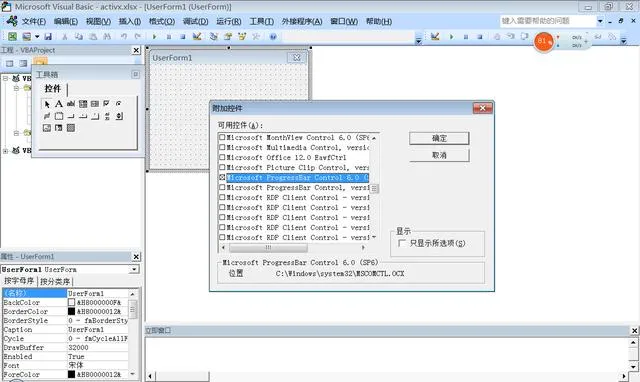Click the blue Help toolbar icon
This screenshot has width=640, height=382.
tap(273, 36)
